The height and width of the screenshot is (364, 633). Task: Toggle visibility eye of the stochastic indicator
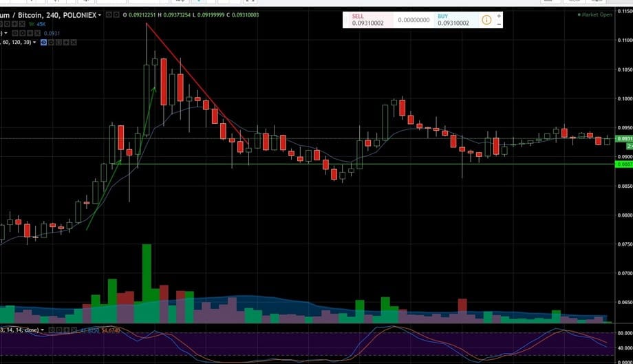pyautogui.click(x=52, y=330)
